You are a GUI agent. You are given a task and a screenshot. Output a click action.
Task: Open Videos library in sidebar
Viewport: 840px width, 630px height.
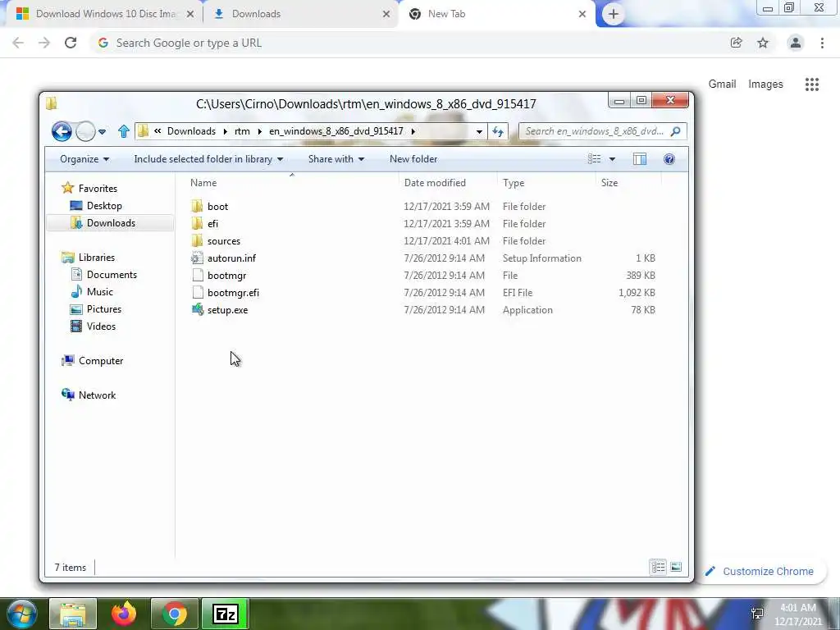pos(101,326)
